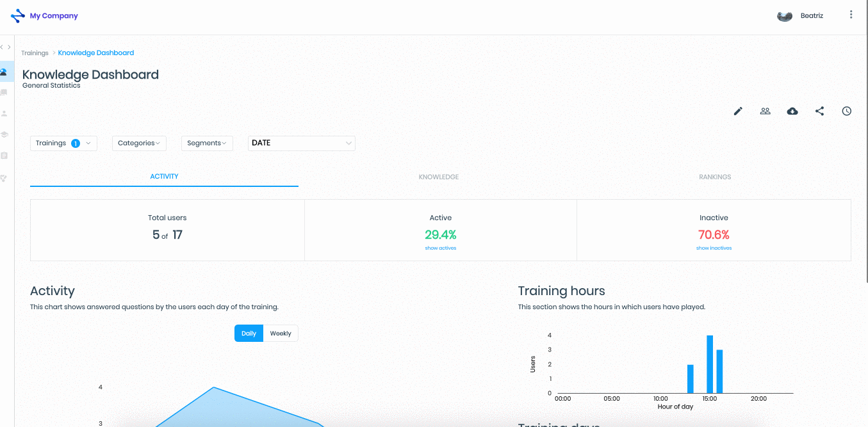Click the Trainings breadcrumb link
The image size is (868, 427).
click(x=35, y=53)
